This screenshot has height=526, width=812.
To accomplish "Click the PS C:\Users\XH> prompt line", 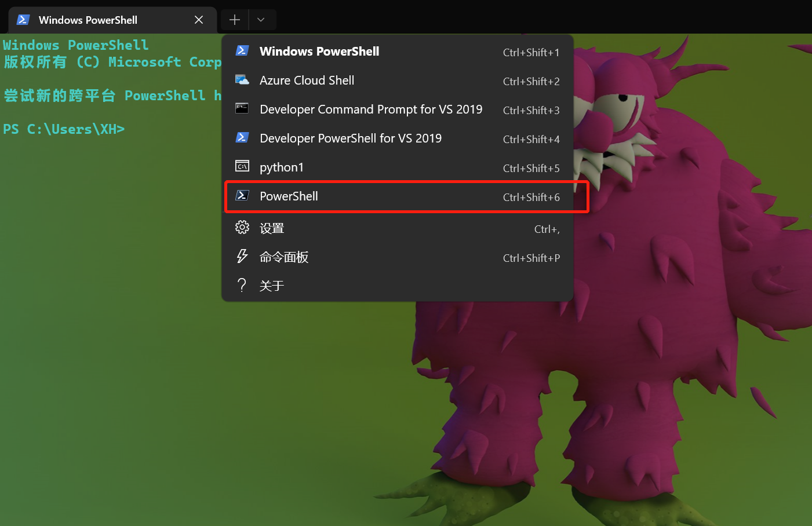I will pyautogui.click(x=64, y=129).
